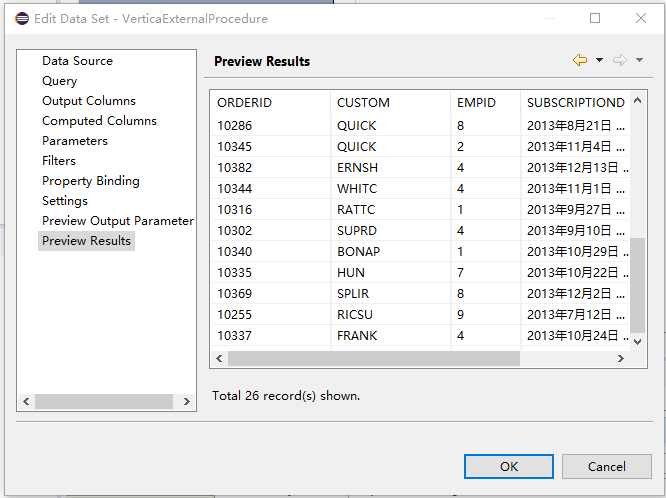Click the Eclipse icon in title bar

click(22, 18)
